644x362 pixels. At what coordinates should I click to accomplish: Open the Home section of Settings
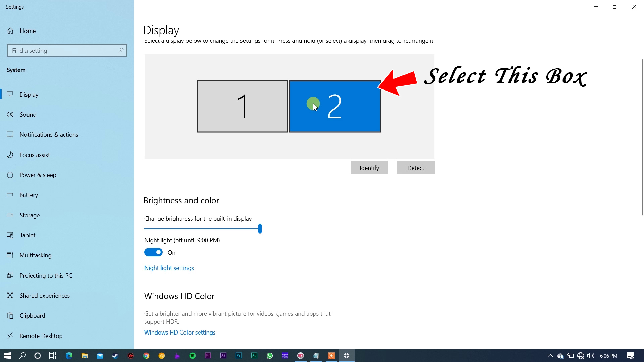click(28, 31)
